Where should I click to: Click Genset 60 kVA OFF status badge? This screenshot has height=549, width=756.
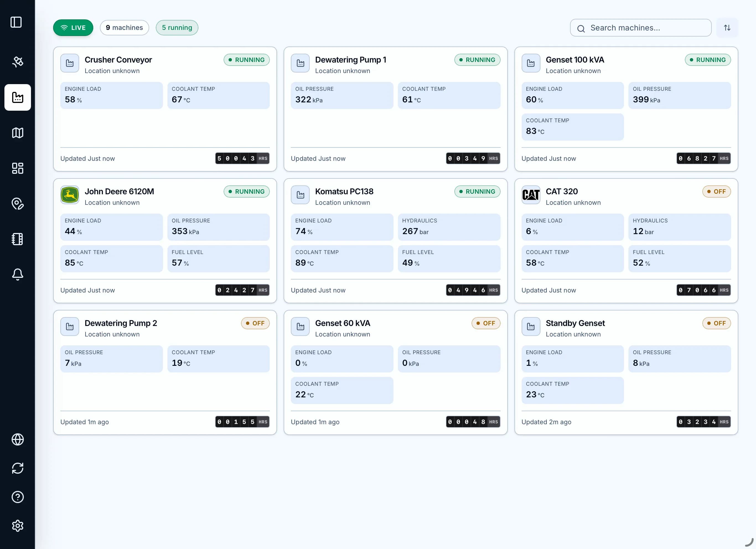486,323
